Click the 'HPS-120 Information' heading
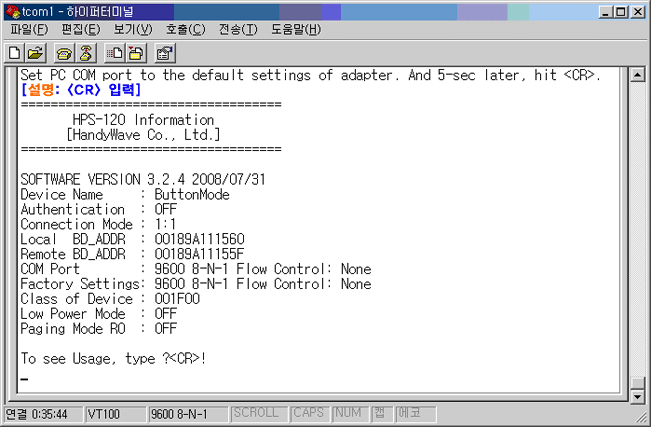 pyautogui.click(x=143, y=120)
